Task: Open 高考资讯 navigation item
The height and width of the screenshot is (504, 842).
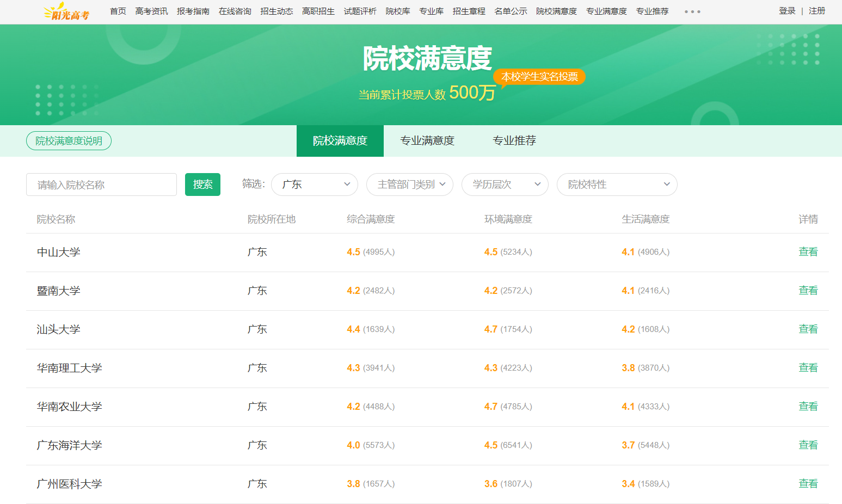Action: [151, 11]
